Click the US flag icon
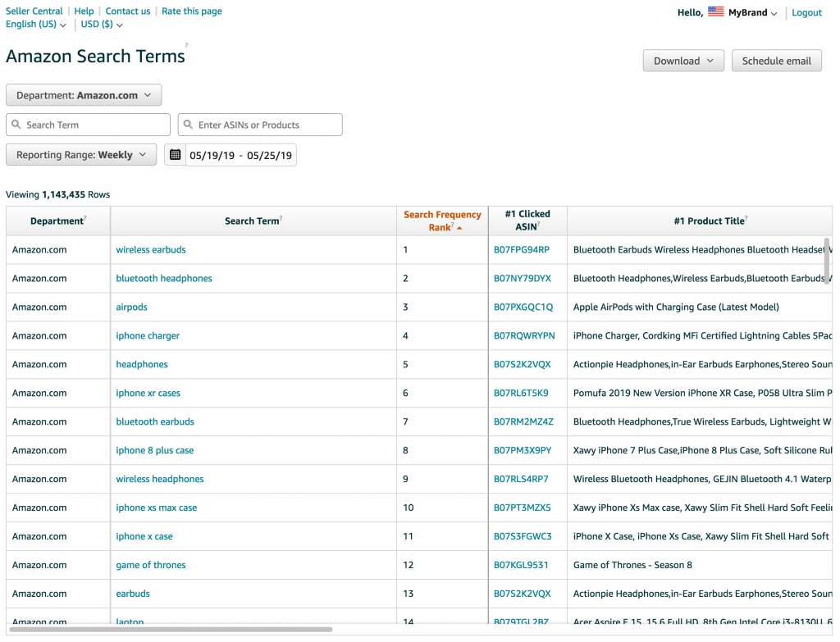 pyautogui.click(x=715, y=11)
